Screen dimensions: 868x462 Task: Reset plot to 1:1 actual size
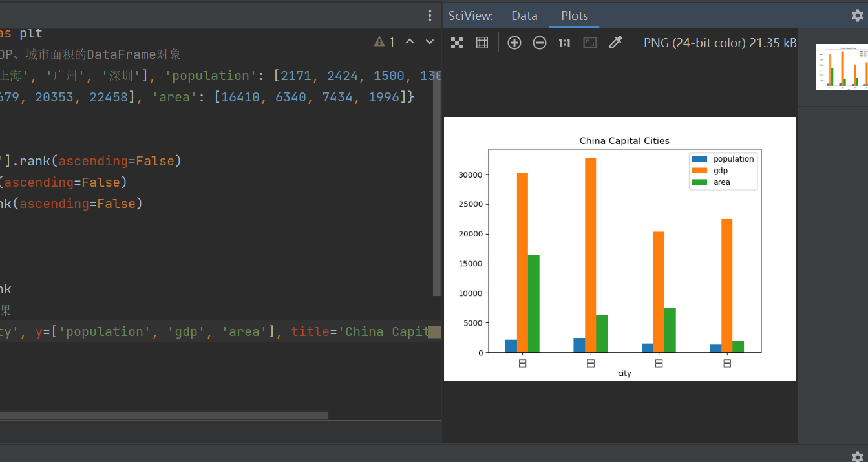(564, 43)
